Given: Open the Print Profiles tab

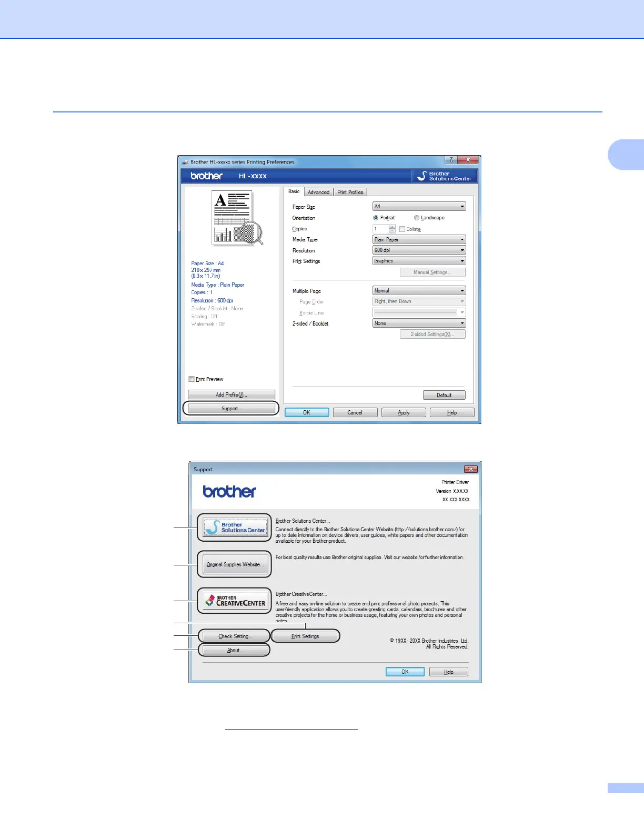Looking at the screenshot, I should click(350, 192).
